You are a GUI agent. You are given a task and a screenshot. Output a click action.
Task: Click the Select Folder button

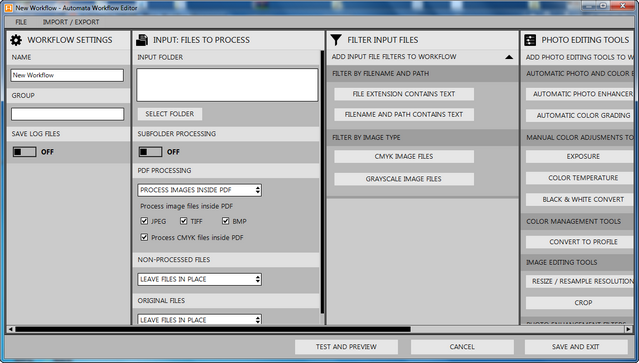(170, 114)
